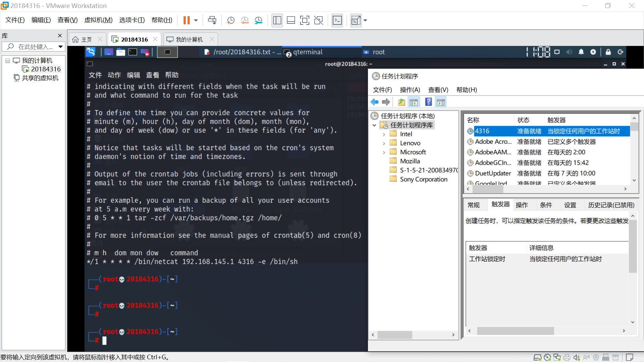Enter full screen mode icon
Image resolution: width=644 pixels, height=362 pixels.
tap(305, 20)
